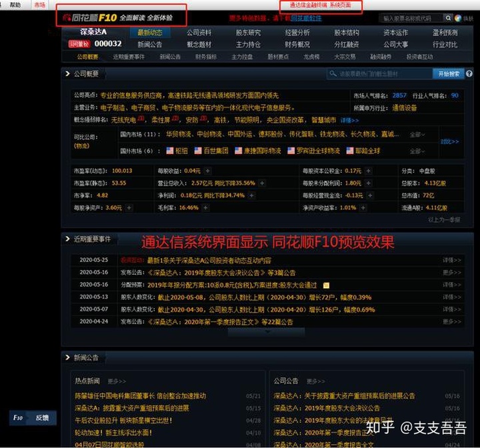Select the 财务概况 tab
480x448 pixels.
tap(297, 45)
